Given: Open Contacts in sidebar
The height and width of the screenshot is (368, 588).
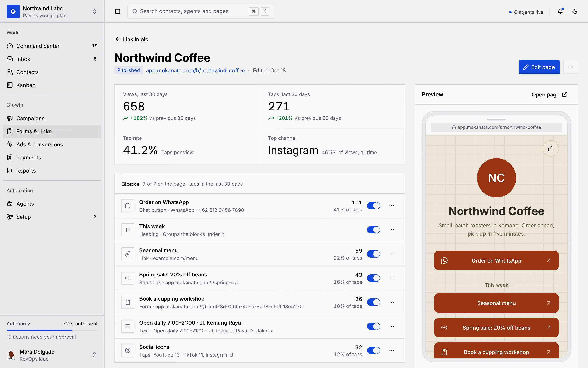Looking at the screenshot, I should tap(52, 72).
